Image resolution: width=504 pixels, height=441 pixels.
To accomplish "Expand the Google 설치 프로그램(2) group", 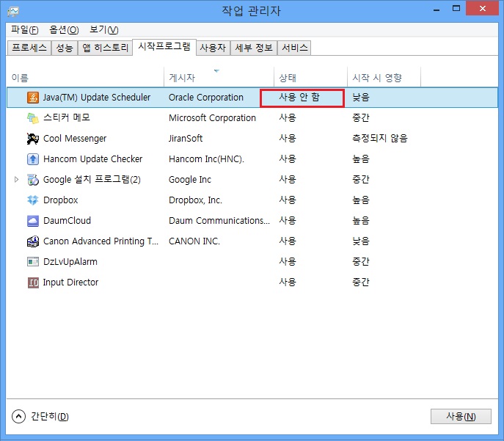I will [16, 179].
